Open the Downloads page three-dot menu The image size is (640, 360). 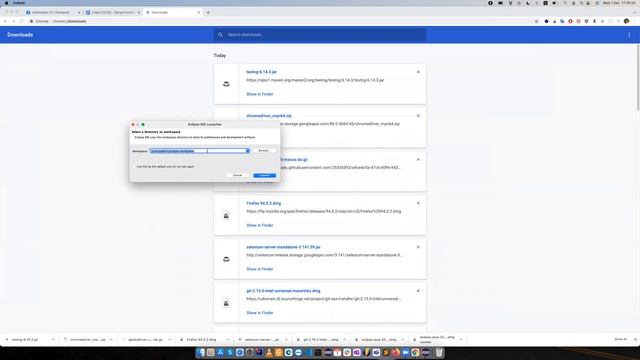coord(629,35)
